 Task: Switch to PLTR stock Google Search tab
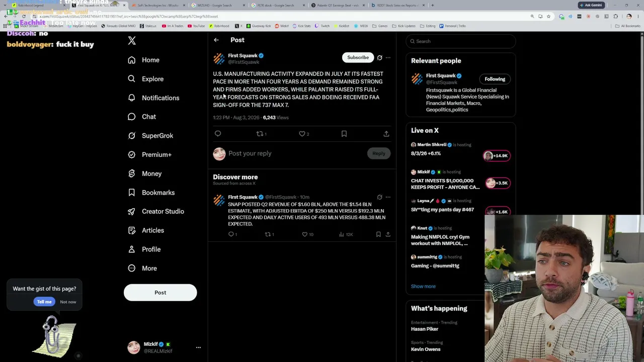click(x=278, y=6)
